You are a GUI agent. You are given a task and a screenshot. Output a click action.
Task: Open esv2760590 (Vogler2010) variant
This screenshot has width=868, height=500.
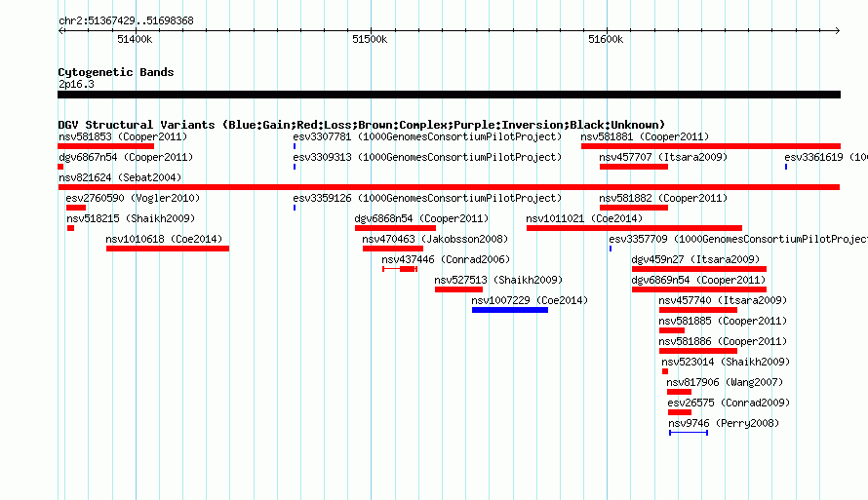(133, 198)
